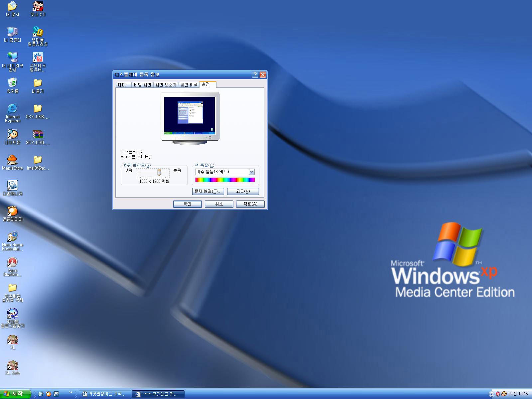Select the 주연테크 컴퓨터 help icon
532x399 pixels.
point(38,62)
